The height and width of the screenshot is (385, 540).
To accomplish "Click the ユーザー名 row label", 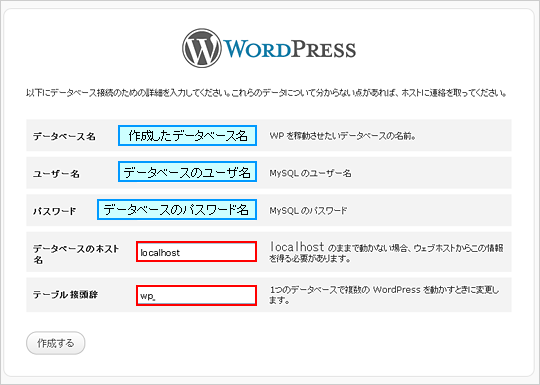I will pos(56,174).
